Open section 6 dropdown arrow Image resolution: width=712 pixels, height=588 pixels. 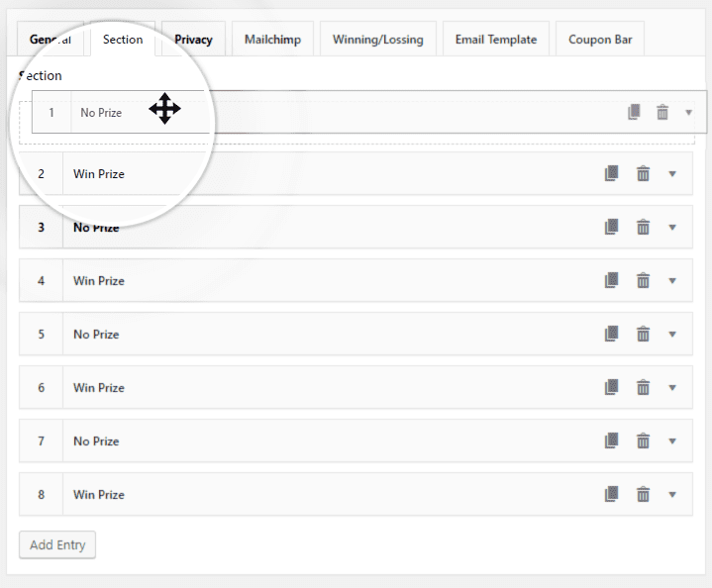[x=672, y=387]
